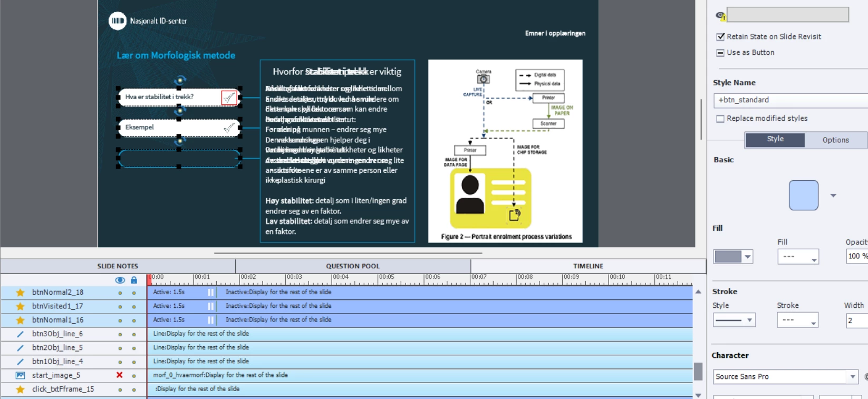The width and height of the screenshot is (868, 399).
Task: Expand the basic shape picker arrow
Action: pos(833,196)
